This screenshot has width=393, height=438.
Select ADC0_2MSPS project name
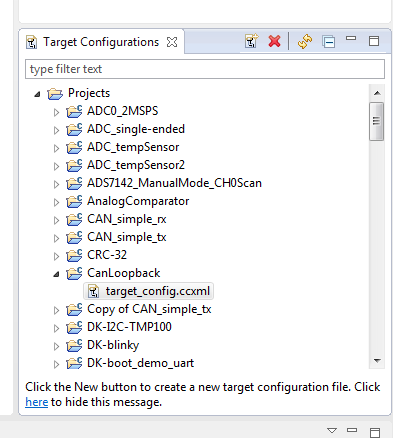click(x=123, y=111)
